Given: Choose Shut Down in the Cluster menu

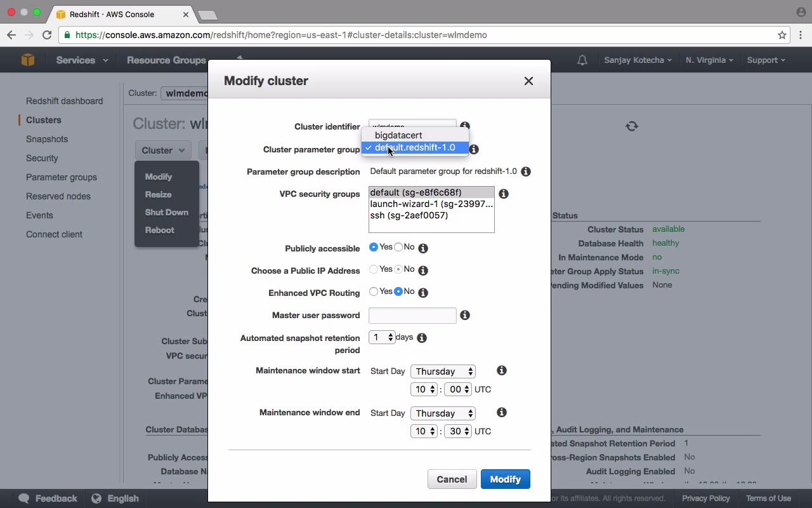Looking at the screenshot, I should (167, 212).
